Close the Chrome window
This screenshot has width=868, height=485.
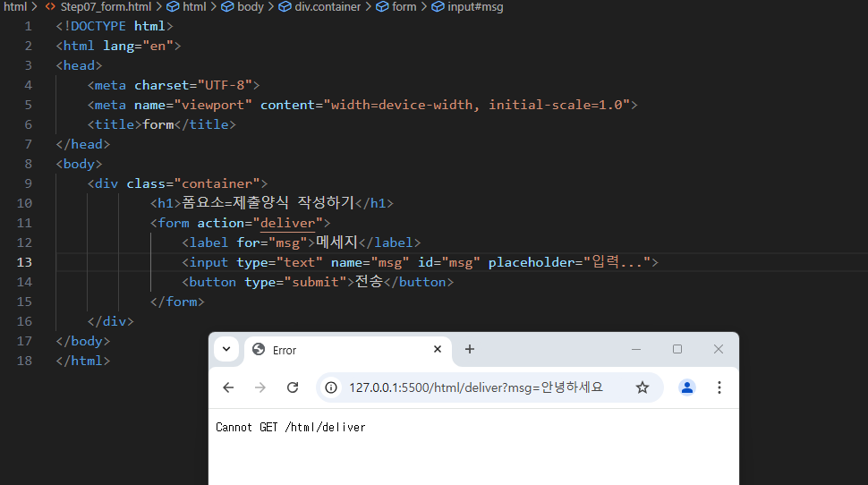pyautogui.click(x=719, y=349)
